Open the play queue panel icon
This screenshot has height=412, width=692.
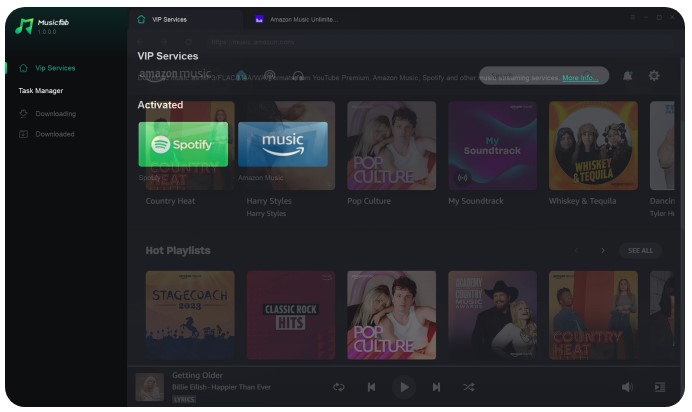coord(660,387)
